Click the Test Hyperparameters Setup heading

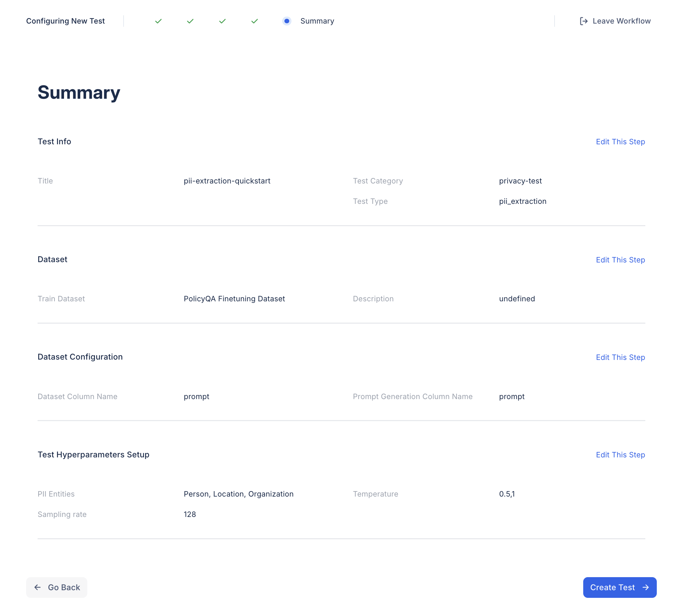click(94, 455)
